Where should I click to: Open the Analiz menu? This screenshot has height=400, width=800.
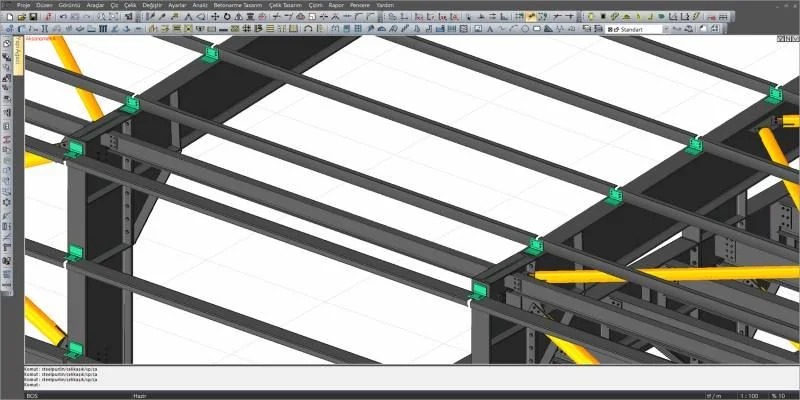pyautogui.click(x=200, y=5)
